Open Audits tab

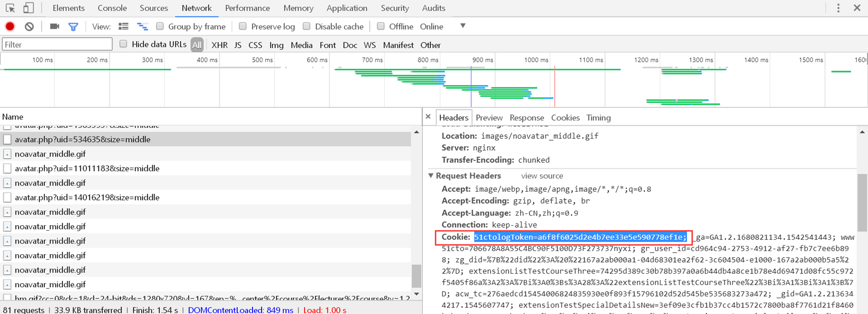click(x=434, y=8)
